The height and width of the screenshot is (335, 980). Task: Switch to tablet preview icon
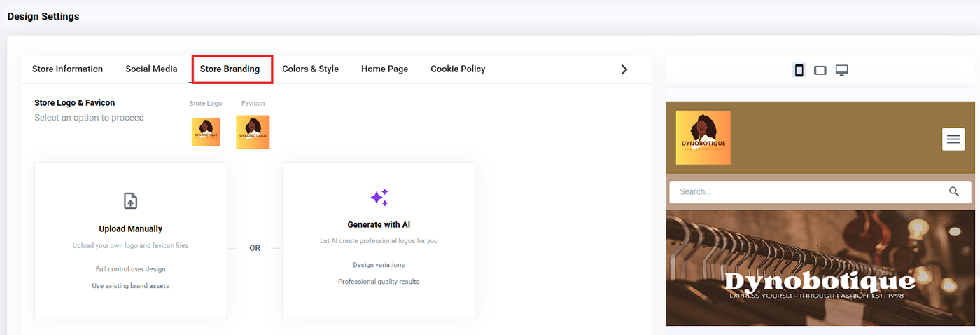(x=820, y=70)
